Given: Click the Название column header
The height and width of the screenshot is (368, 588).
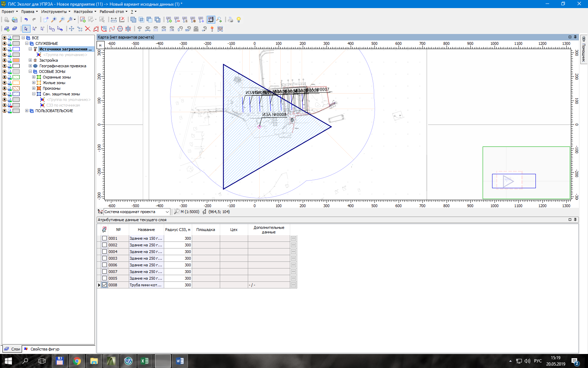Looking at the screenshot, I should click(x=146, y=230).
